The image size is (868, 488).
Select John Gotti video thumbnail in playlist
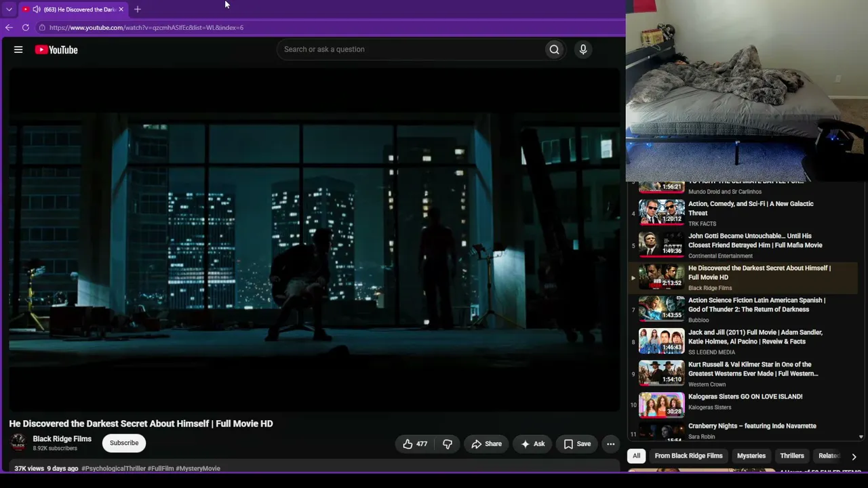pos(662,245)
